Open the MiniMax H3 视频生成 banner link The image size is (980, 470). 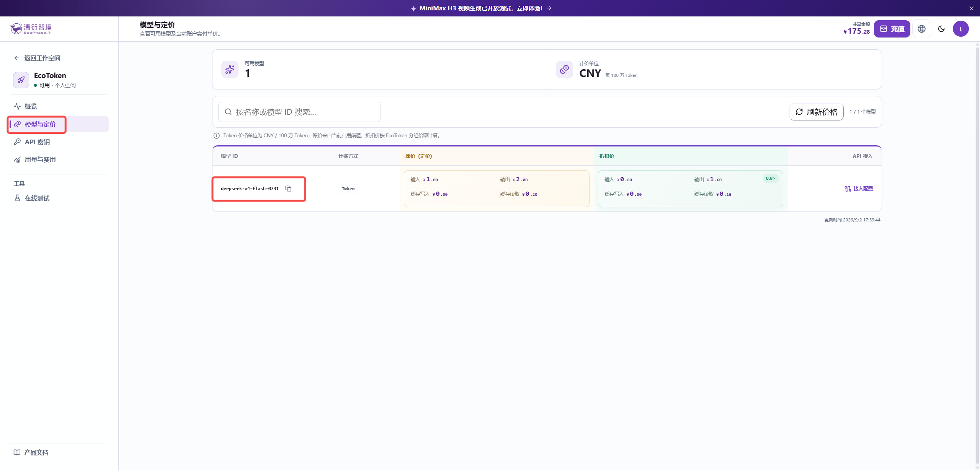click(481, 8)
